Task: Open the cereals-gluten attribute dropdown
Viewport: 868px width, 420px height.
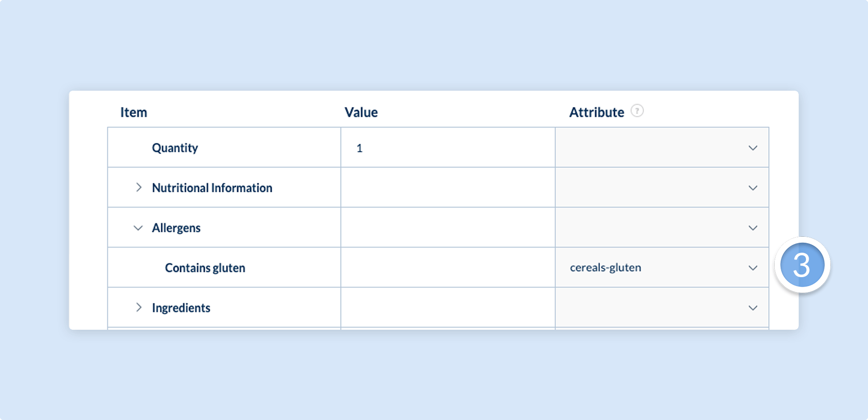Action: (x=662, y=267)
